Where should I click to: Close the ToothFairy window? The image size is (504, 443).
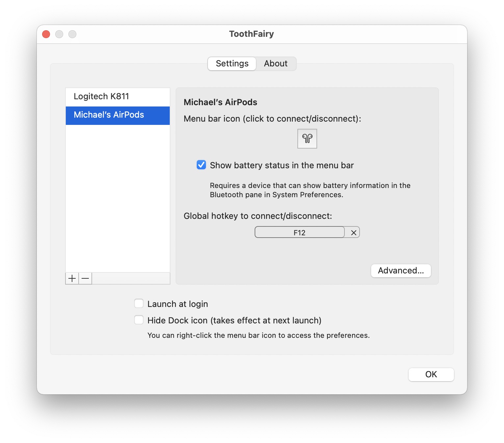(46, 34)
